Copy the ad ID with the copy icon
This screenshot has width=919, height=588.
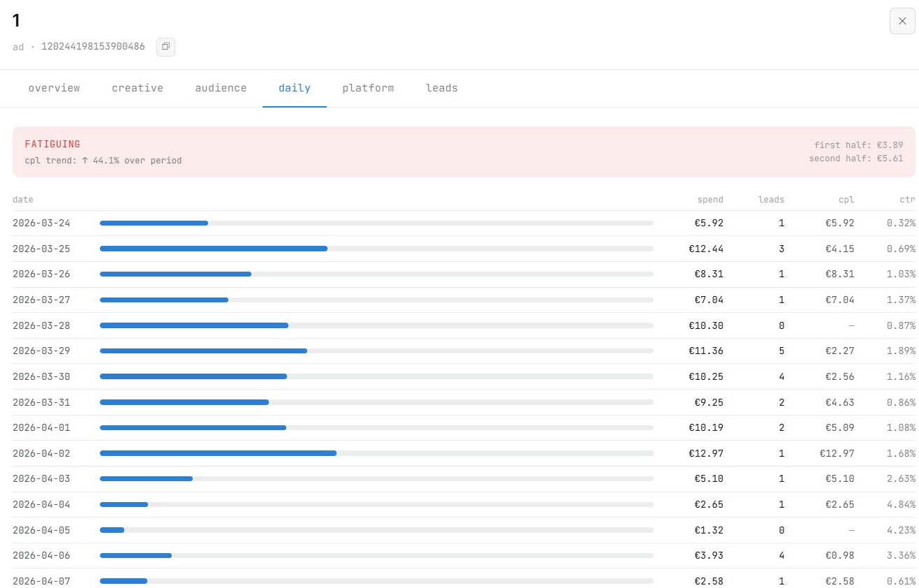point(166,47)
